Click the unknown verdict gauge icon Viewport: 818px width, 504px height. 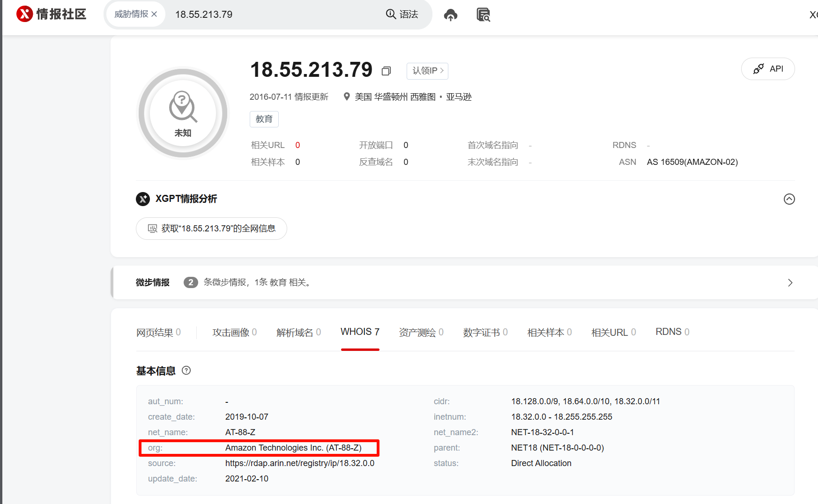point(183,113)
